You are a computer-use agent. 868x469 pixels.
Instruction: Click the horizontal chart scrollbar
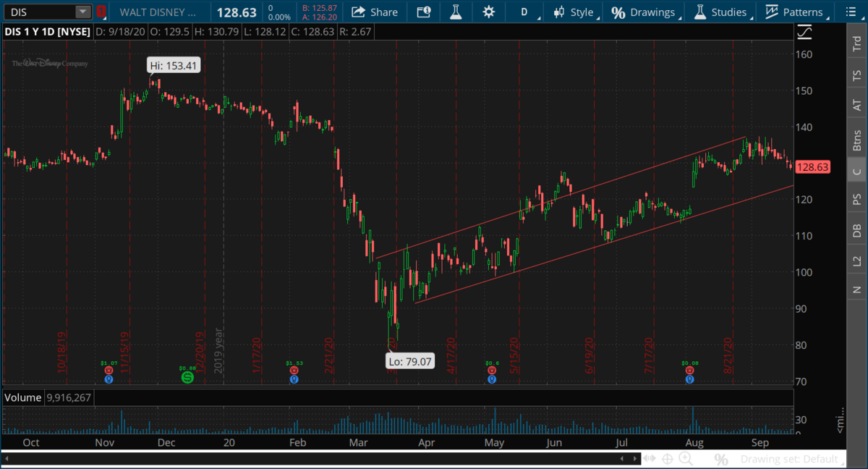tap(322, 458)
